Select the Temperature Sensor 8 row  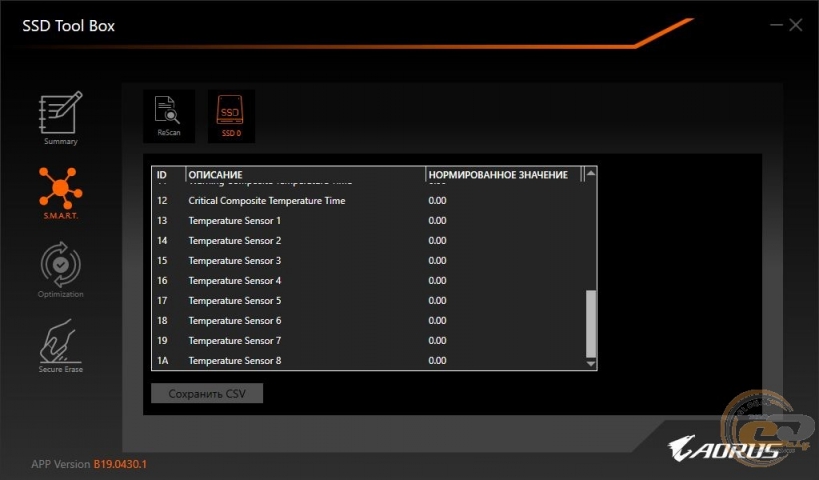click(x=369, y=360)
